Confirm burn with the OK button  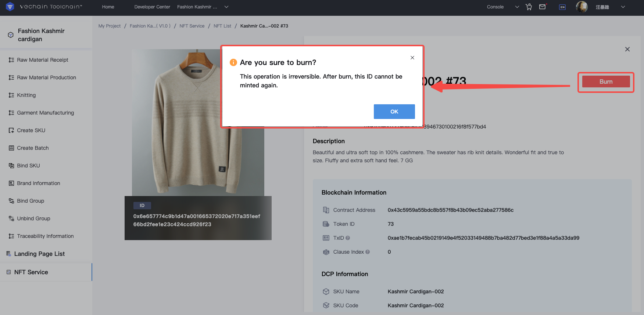click(394, 112)
